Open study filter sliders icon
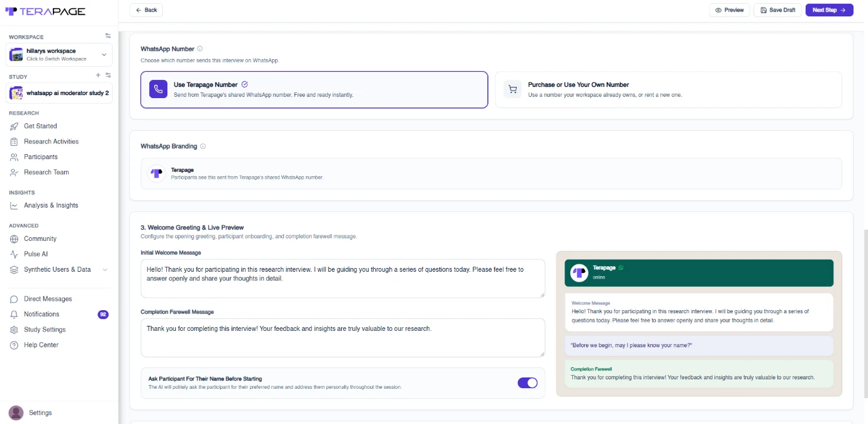 (x=108, y=75)
